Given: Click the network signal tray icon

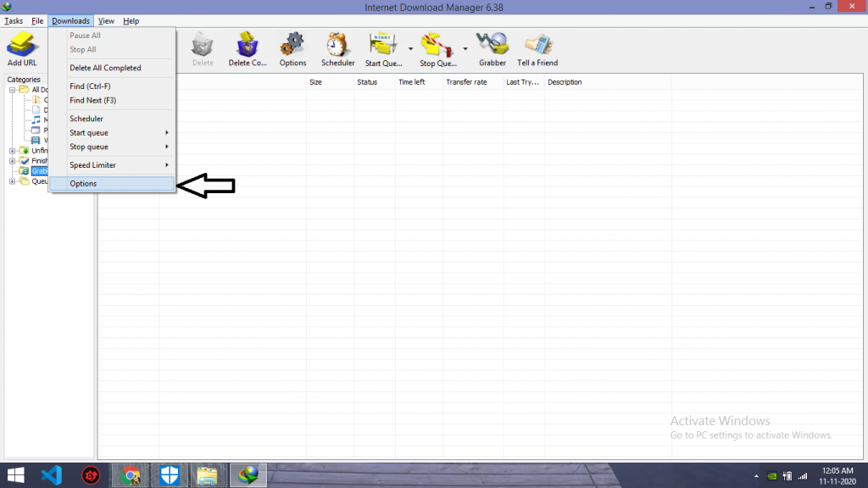Looking at the screenshot, I should click(803, 476).
